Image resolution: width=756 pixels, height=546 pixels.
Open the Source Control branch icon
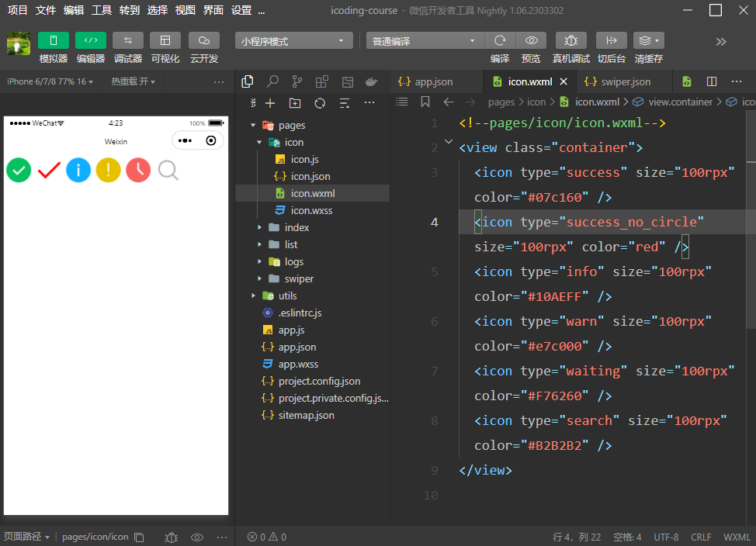pos(297,81)
